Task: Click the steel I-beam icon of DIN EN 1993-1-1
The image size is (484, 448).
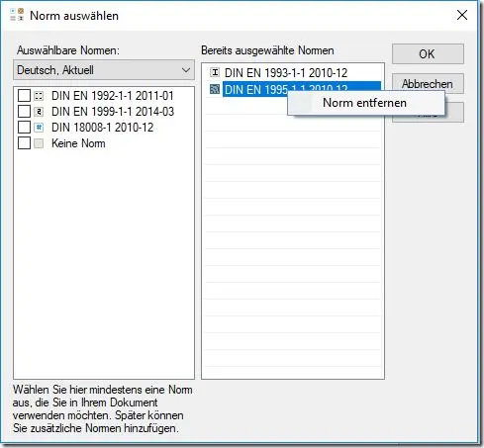Action: pyautogui.click(x=215, y=72)
